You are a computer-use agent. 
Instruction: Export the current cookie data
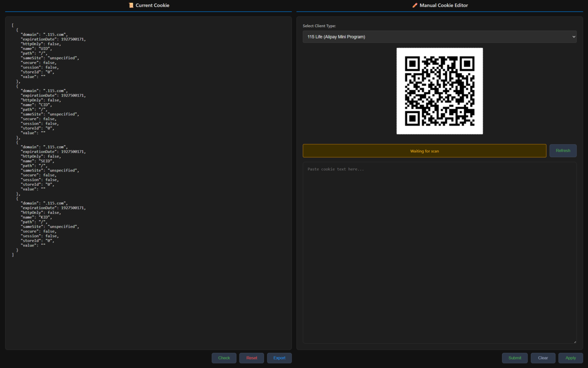[279, 358]
